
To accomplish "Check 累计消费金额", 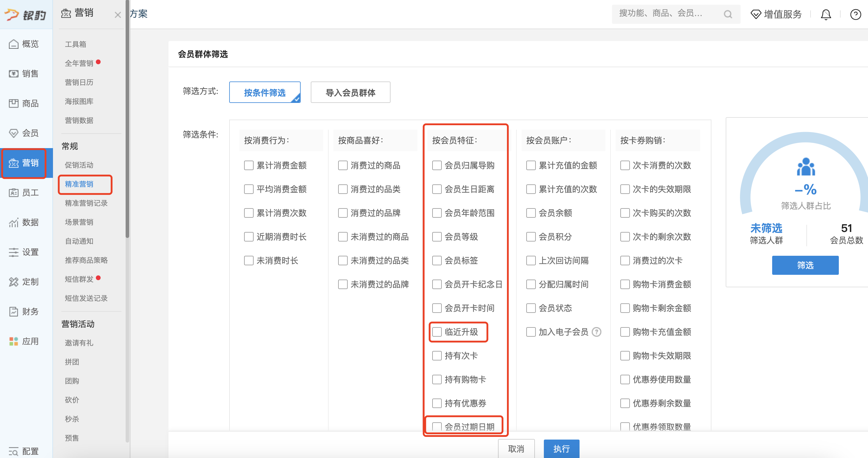I will tap(249, 165).
